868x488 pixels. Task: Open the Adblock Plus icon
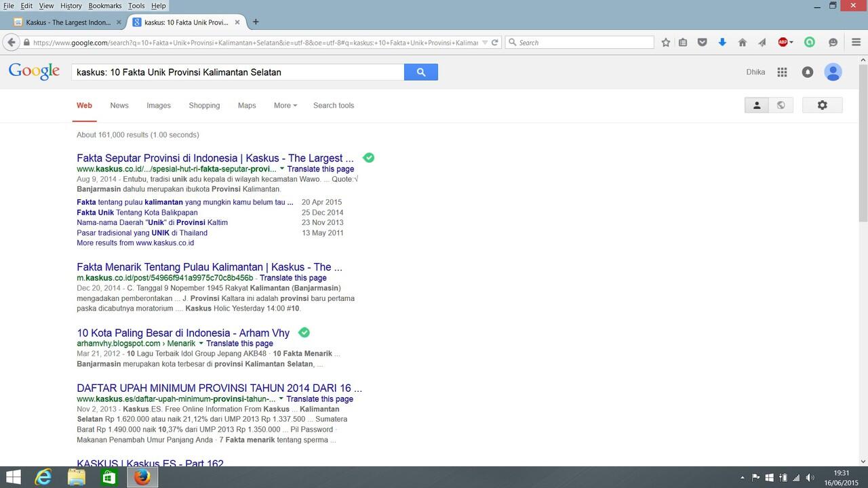(783, 42)
